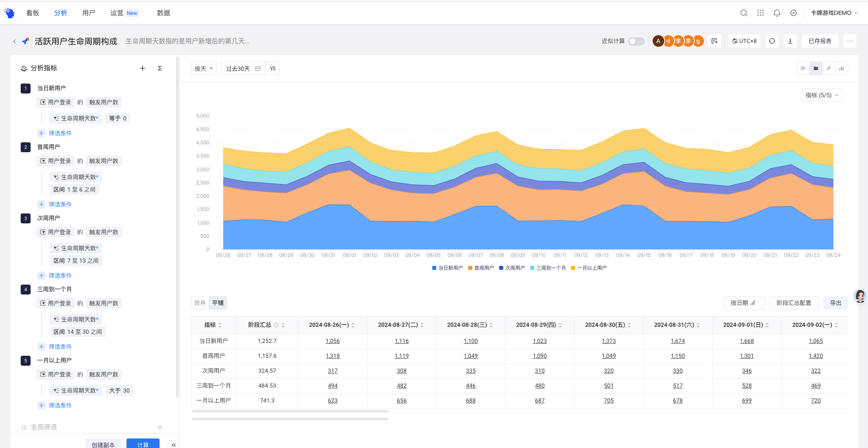Image resolution: width=868 pixels, height=448 pixels.
Task: Open the search icon in top bar
Action: (744, 13)
